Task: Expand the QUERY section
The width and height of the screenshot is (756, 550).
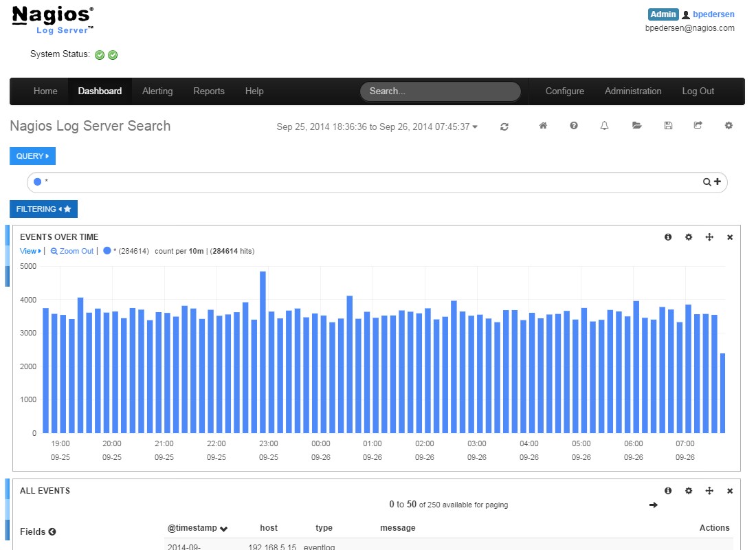Action: tap(32, 156)
